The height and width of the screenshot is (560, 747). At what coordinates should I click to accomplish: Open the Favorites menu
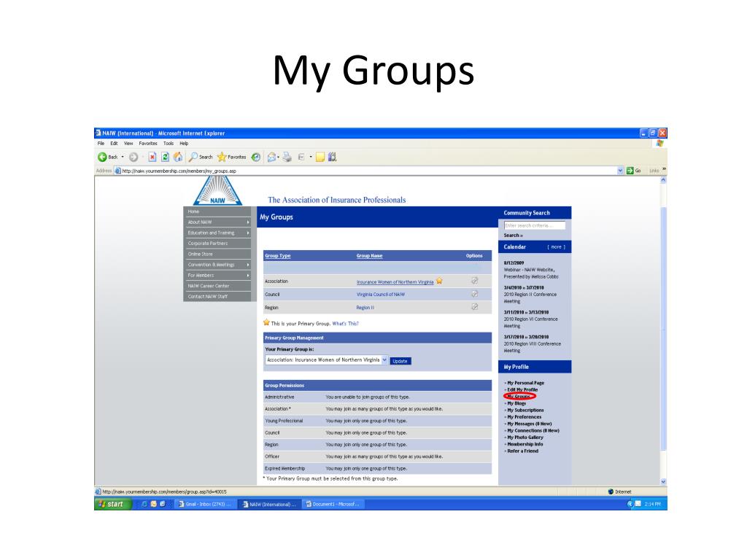[148, 144]
